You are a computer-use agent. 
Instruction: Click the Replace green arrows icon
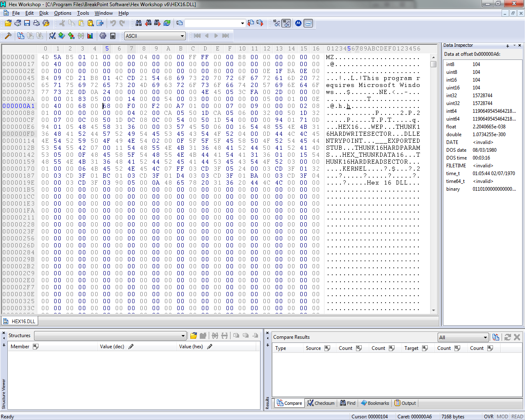[x=167, y=23]
